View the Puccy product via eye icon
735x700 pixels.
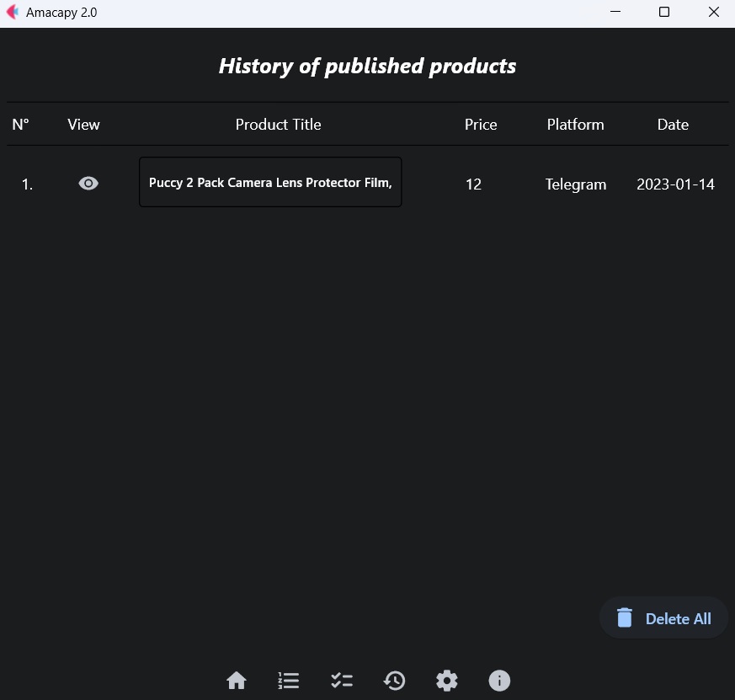coord(88,184)
